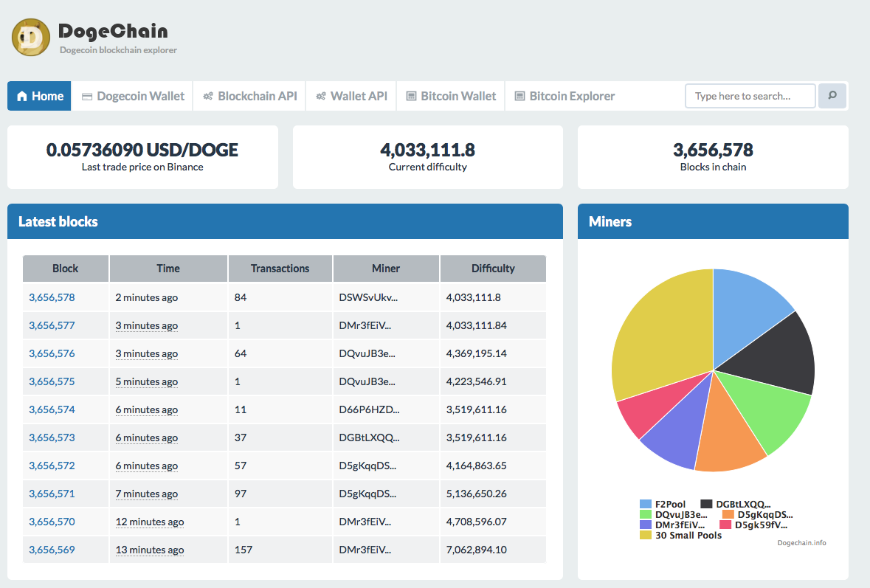This screenshot has width=870, height=588.
Task: Click the DogeChain site title
Action: (x=113, y=31)
